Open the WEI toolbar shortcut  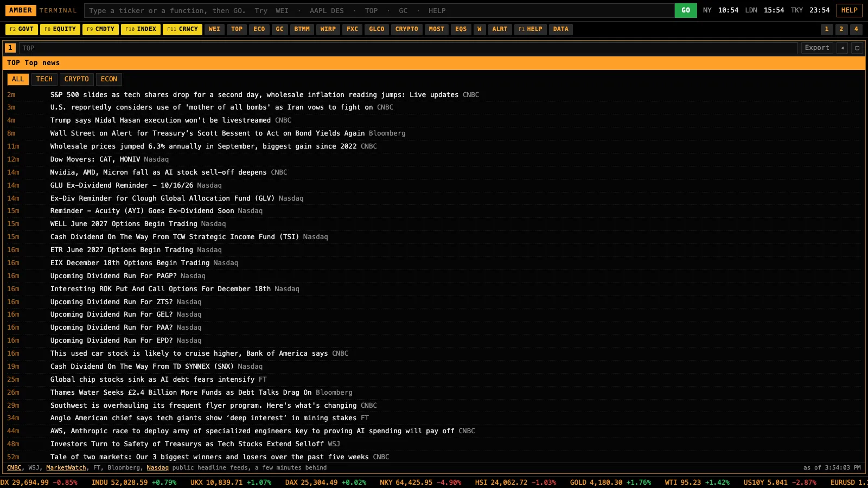pyautogui.click(x=215, y=29)
